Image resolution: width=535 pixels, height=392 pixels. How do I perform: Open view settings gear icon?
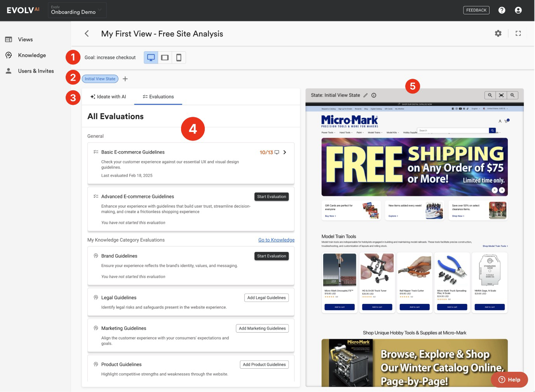(498, 33)
